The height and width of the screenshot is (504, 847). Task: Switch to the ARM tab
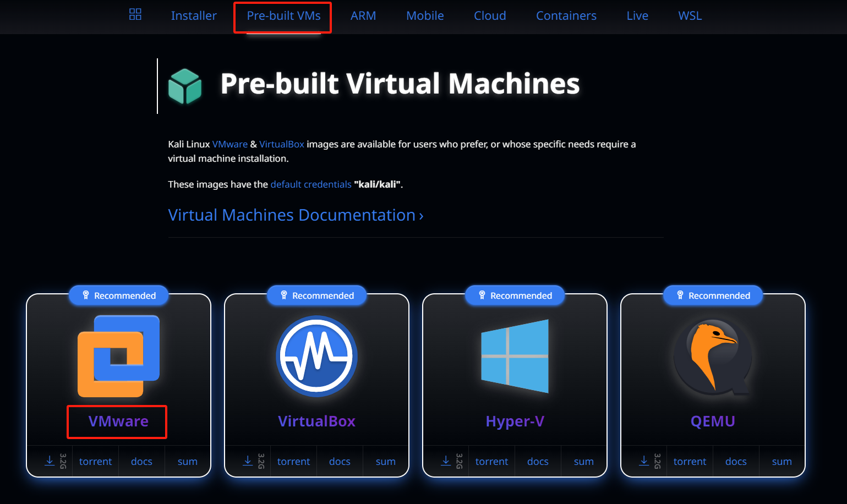363,16
